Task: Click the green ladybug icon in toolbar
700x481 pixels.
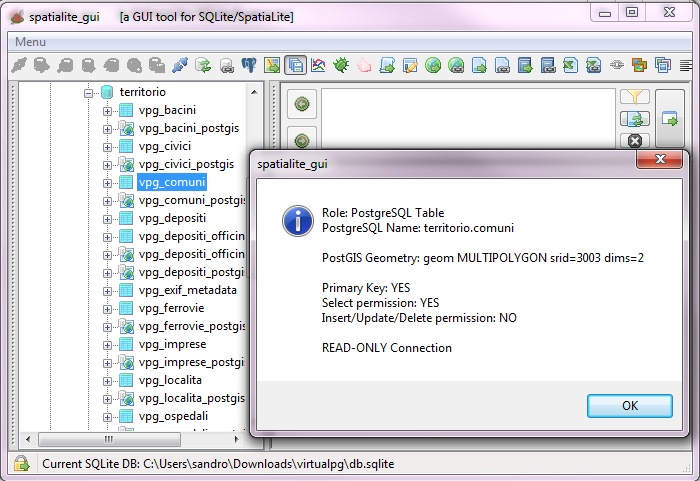Action: [341, 66]
